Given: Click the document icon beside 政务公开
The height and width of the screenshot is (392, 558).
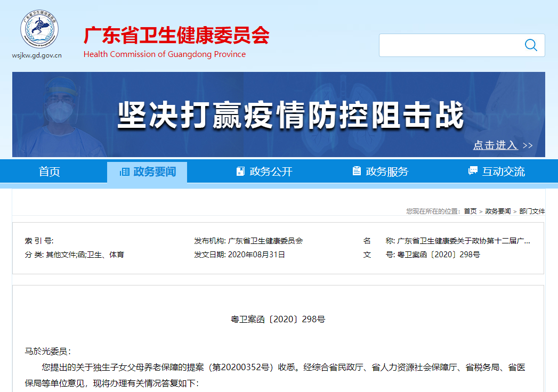Looking at the screenshot, I should [240, 171].
